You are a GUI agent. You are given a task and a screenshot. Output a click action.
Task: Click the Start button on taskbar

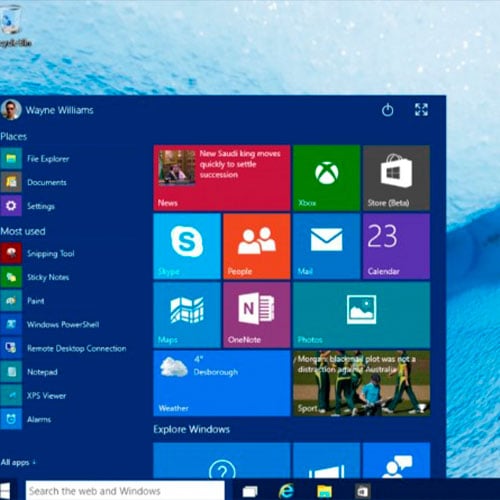[5, 490]
